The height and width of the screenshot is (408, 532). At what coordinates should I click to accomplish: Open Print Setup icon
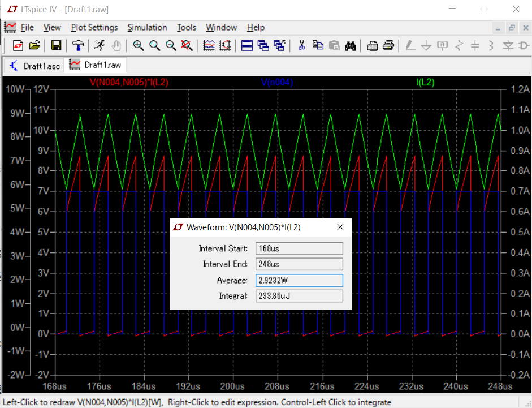(372, 45)
